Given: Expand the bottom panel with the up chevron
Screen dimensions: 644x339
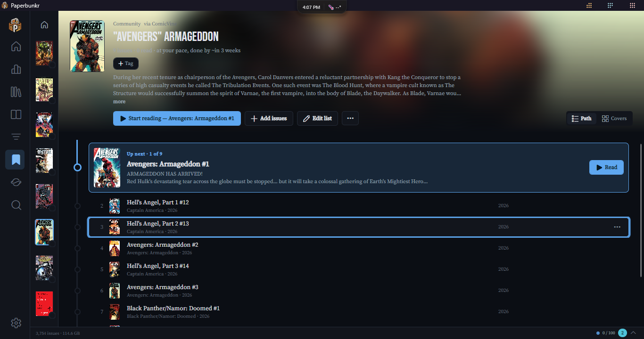Looking at the screenshot, I should 634,333.
